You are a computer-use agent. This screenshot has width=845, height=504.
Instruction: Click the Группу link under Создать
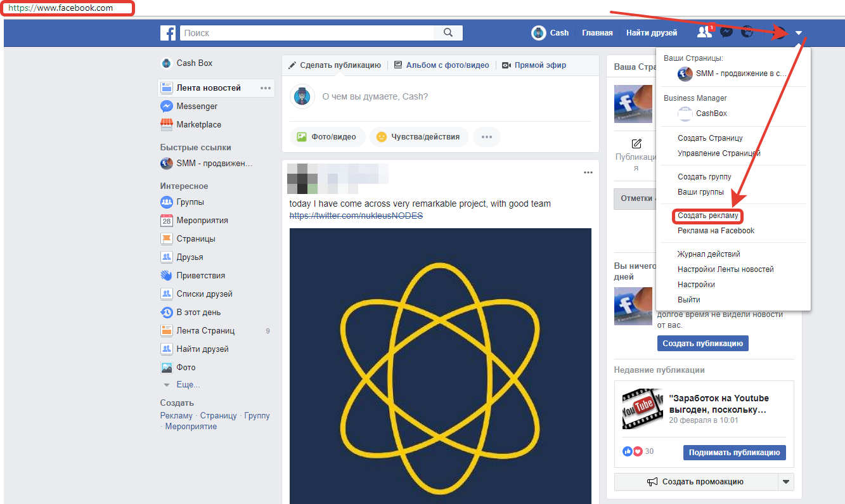click(x=257, y=416)
